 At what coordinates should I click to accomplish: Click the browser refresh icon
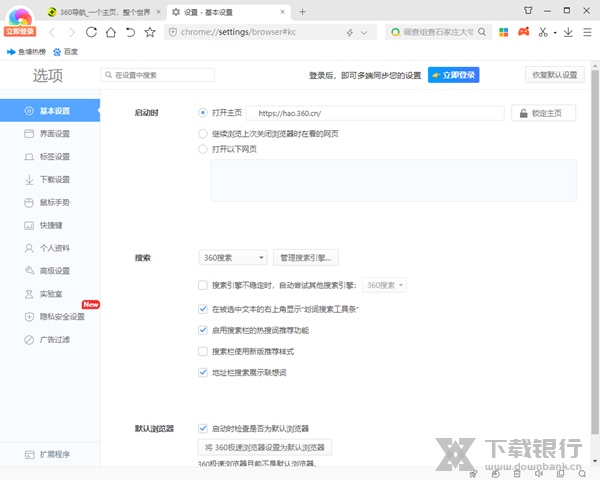point(91,32)
